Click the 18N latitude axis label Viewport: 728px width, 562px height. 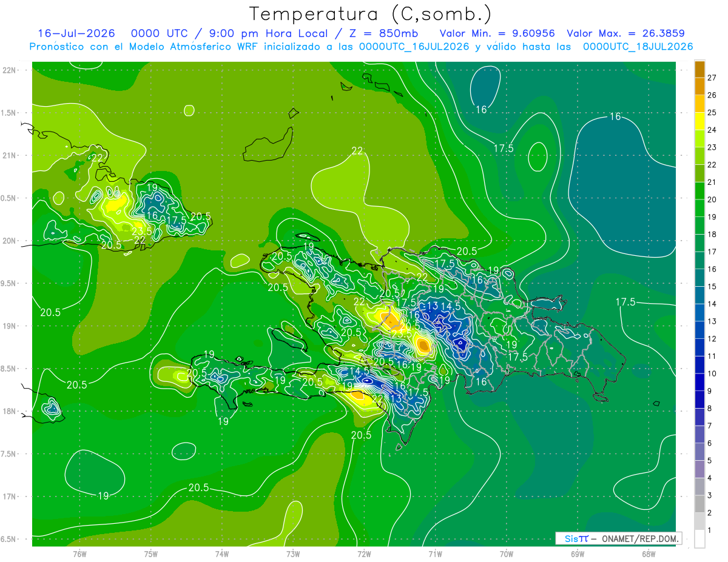point(10,412)
